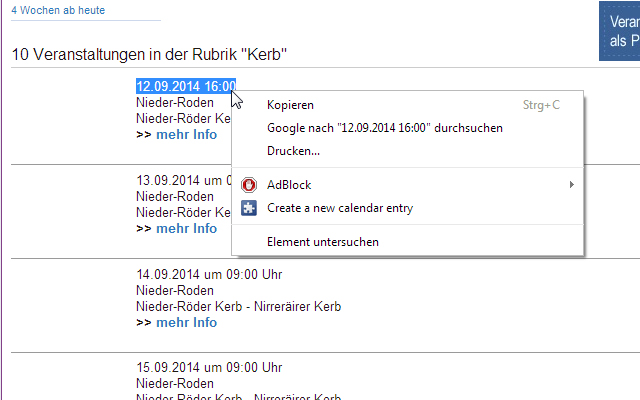Click the blue Veranstaltungen button at top right

point(619,32)
